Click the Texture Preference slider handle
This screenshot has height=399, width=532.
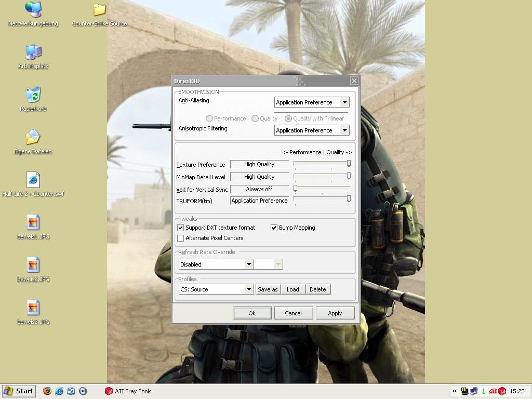(x=349, y=164)
